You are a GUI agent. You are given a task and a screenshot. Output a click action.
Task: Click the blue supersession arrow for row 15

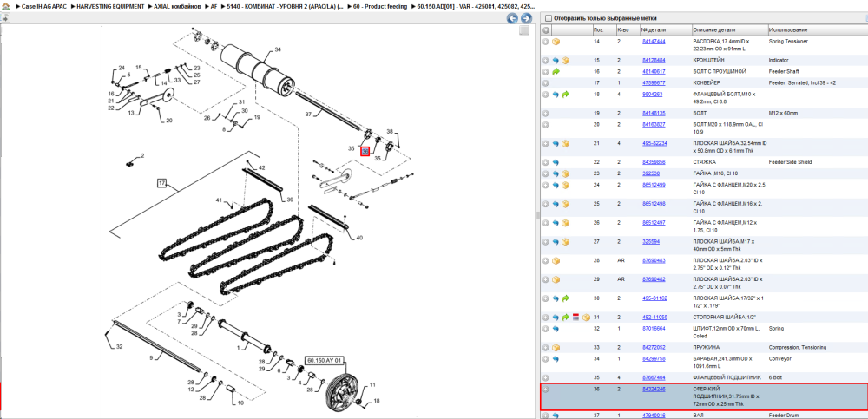tap(556, 61)
